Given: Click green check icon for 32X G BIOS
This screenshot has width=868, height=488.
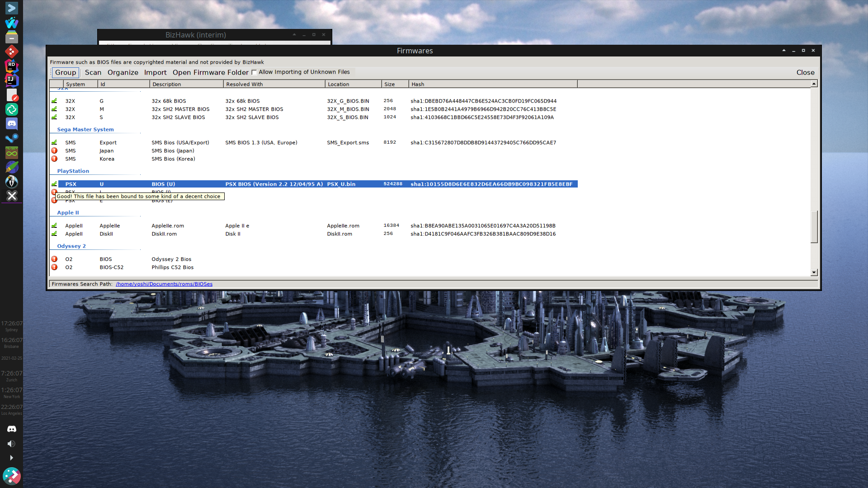Looking at the screenshot, I should click(54, 101).
